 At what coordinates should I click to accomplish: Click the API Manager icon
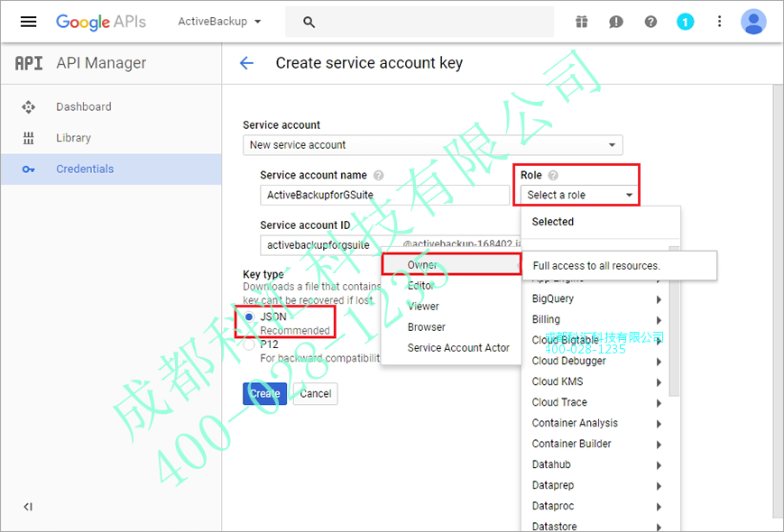pos(29,63)
